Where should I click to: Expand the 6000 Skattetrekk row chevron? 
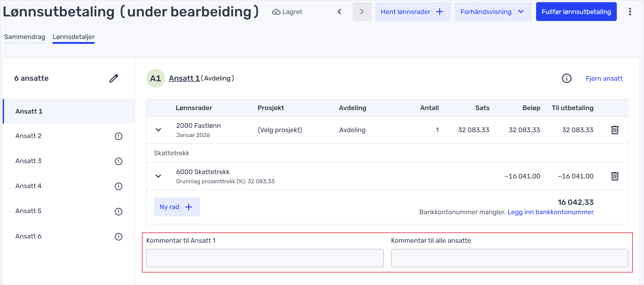[158, 176]
